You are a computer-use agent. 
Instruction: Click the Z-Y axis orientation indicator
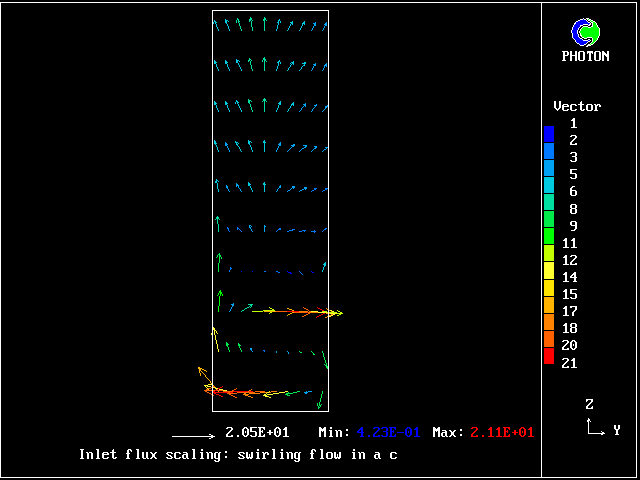point(596,421)
